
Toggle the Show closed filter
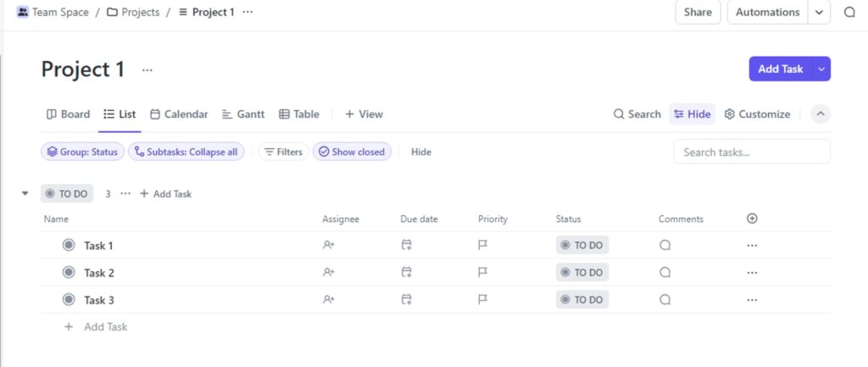pyautogui.click(x=352, y=152)
